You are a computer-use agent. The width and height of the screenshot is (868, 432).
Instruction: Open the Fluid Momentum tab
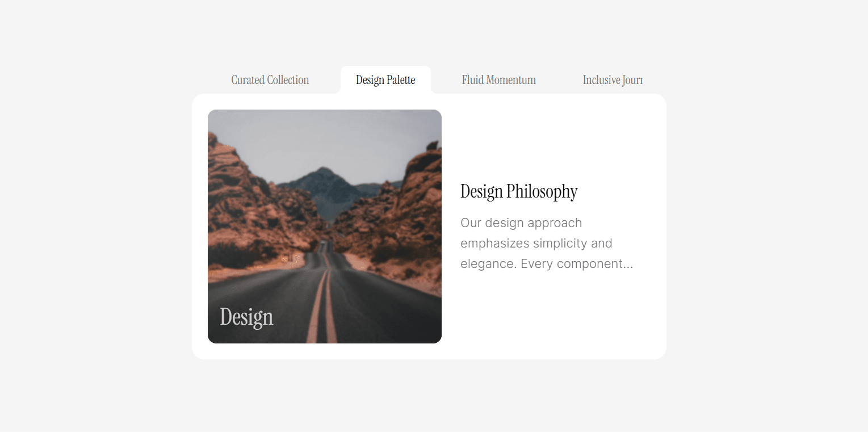coord(499,80)
